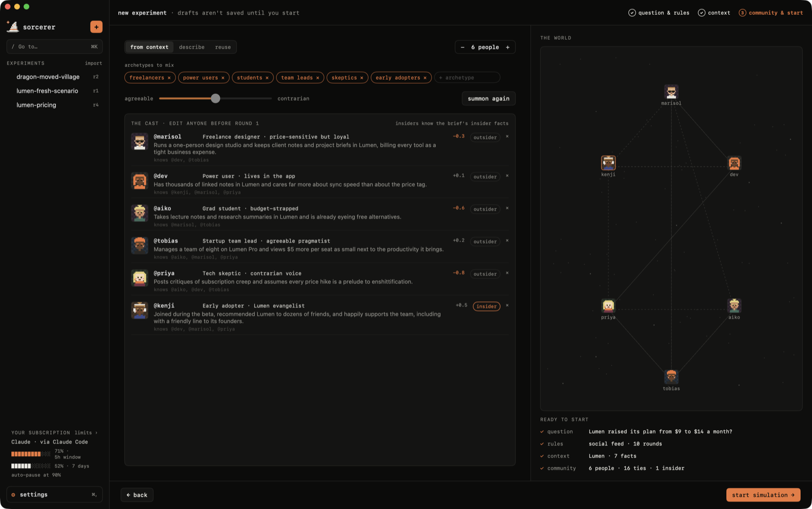812x509 pixels.
Task: Click the sorcerer wizard hat logo
Action: [13, 26]
